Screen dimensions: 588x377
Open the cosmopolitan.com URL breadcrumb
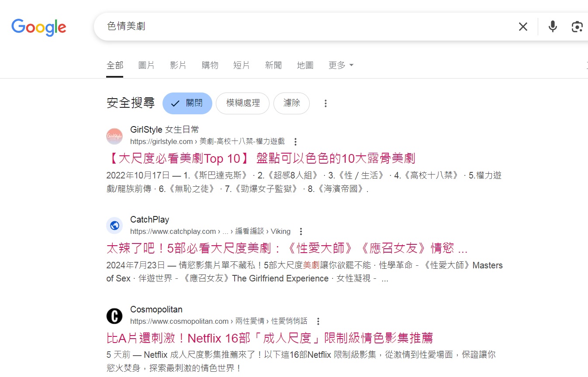coord(219,321)
